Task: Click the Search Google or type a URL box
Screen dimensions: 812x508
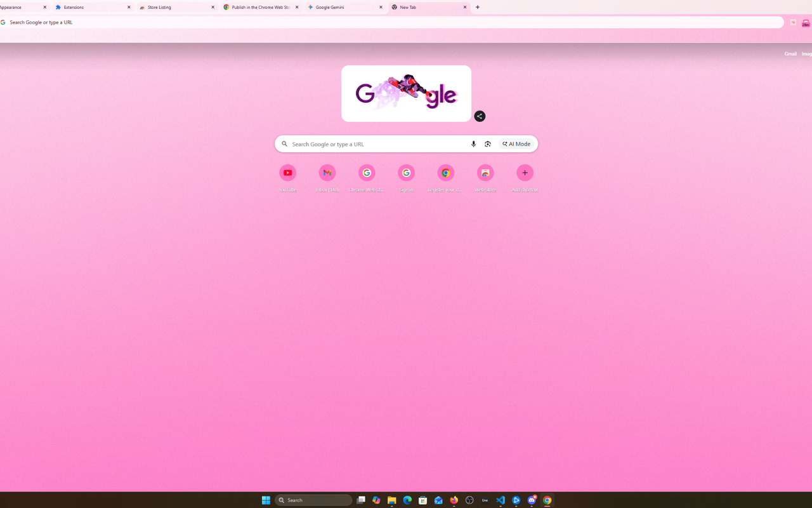Action: click(374, 144)
